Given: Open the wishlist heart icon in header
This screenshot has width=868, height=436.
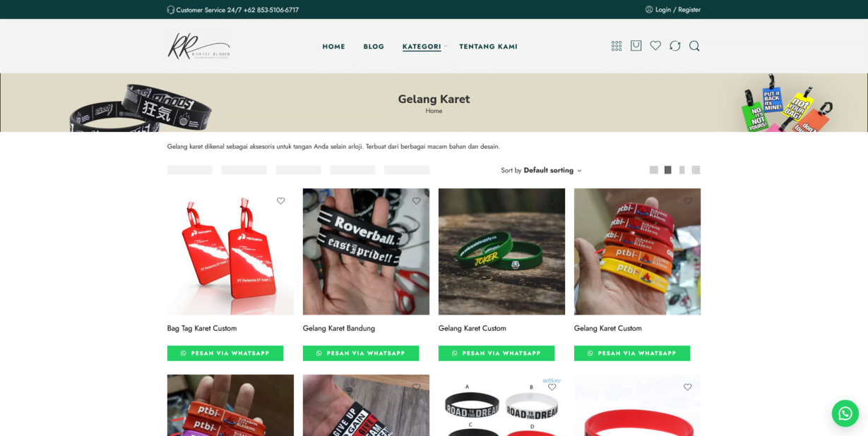Looking at the screenshot, I should point(655,45).
